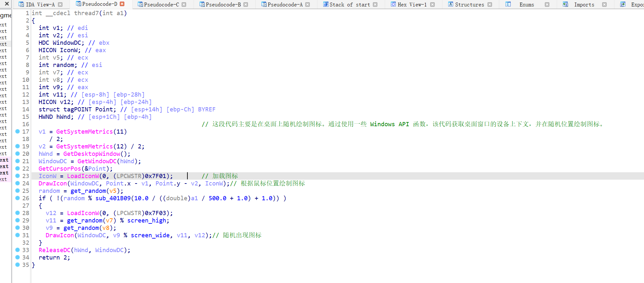
Task: Close the Enums tab
Action: (547, 5)
